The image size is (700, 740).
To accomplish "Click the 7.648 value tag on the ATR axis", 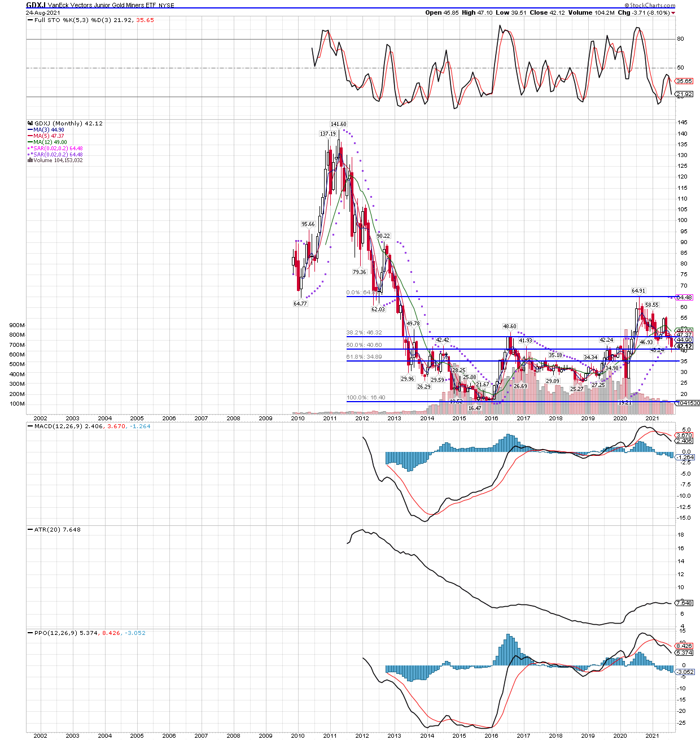I will (x=685, y=603).
